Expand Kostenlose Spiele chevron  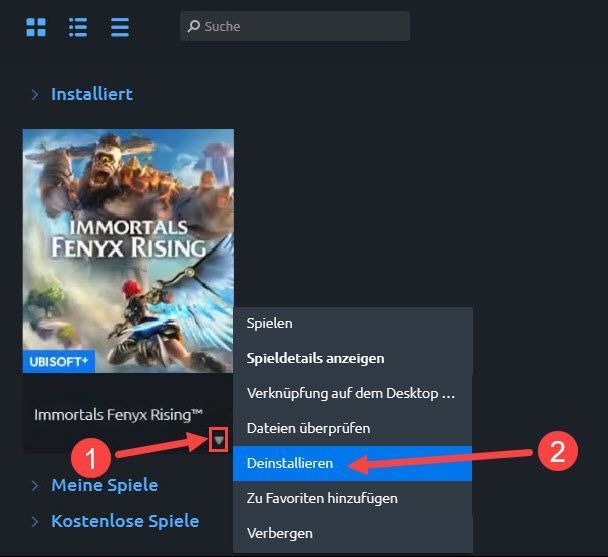click(x=35, y=521)
